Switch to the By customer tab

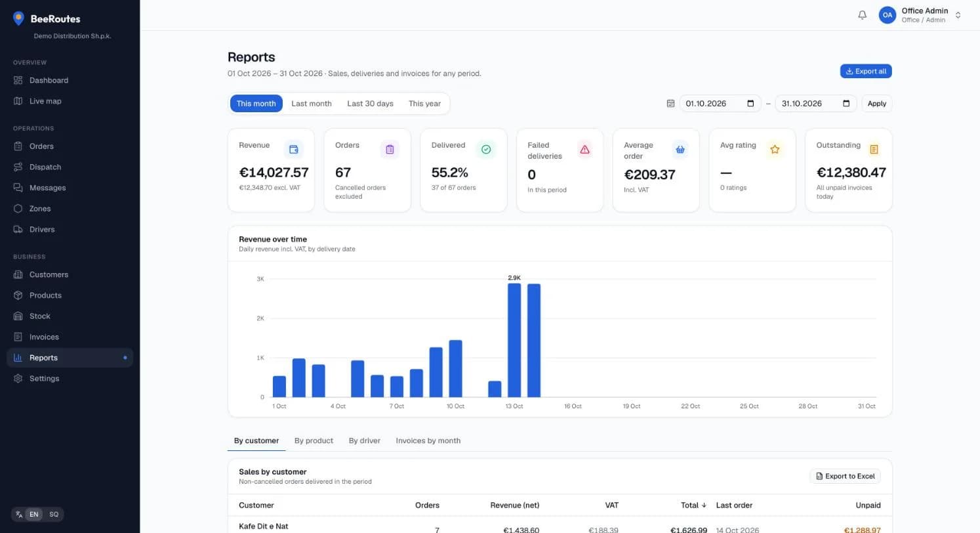pyautogui.click(x=256, y=440)
